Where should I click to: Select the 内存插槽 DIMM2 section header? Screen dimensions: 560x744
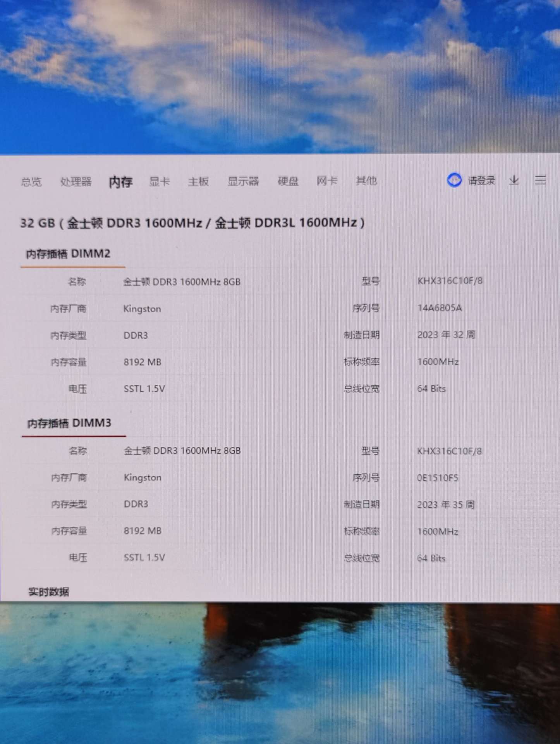coord(68,254)
